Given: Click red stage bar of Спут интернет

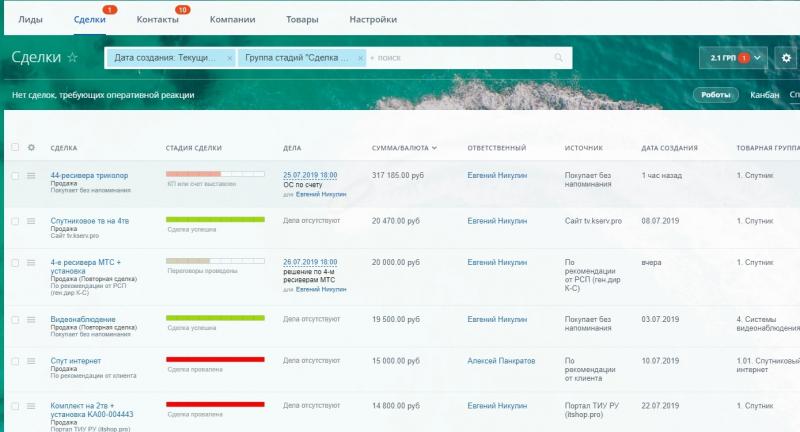Looking at the screenshot, I should click(x=215, y=360).
